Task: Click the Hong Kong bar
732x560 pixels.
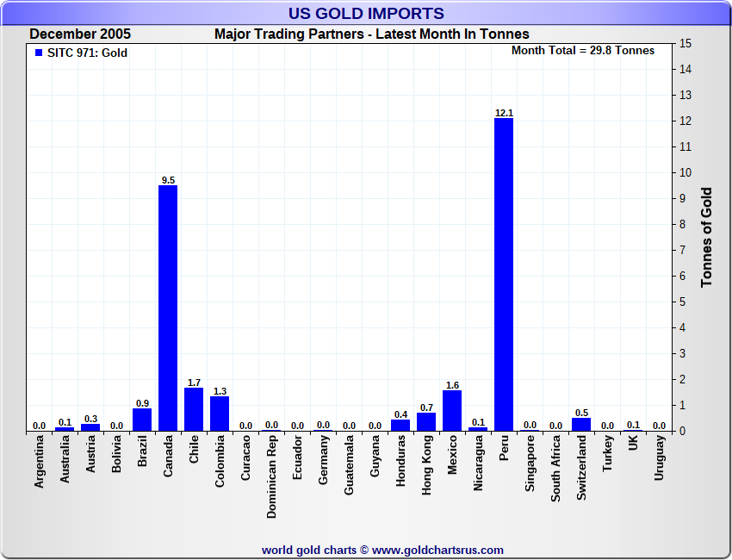Action: pyautogui.click(x=426, y=422)
